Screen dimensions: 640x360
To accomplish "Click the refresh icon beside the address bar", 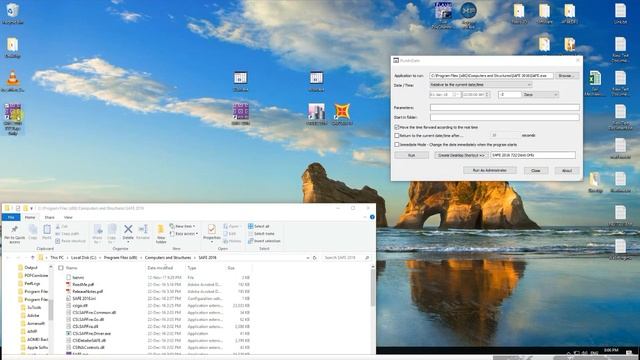I will (x=315, y=258).
